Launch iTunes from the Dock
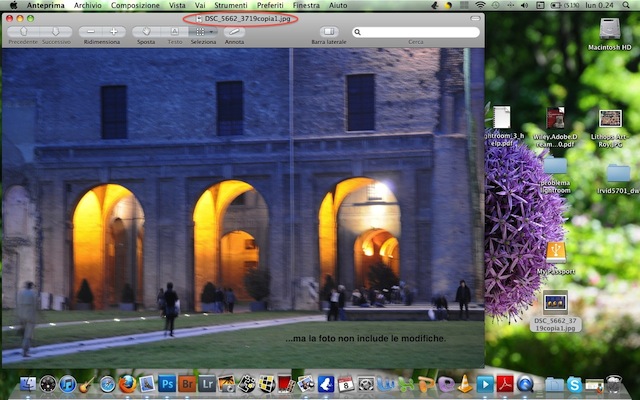The width and height of the screenshot is (640, 400). [68, 384]
